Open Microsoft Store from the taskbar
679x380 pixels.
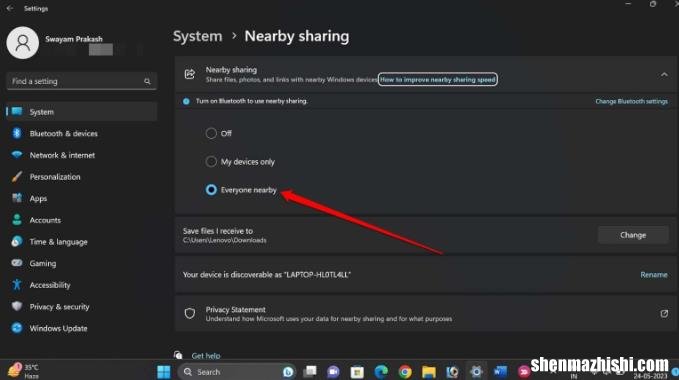pyautogui.click(x=357, y=372)
